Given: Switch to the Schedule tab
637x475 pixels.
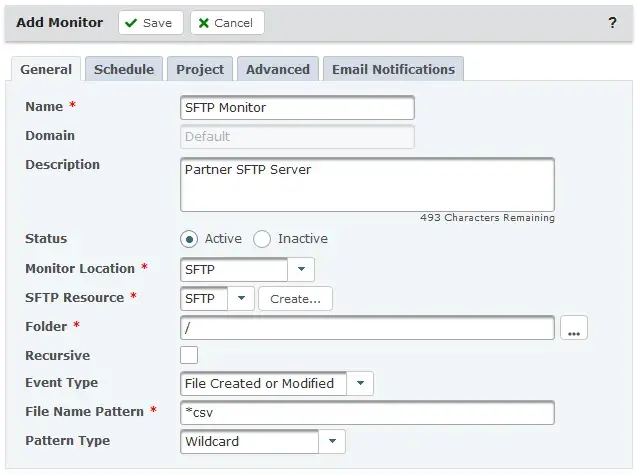Looking at the screenshot, I should coord(124,69).
